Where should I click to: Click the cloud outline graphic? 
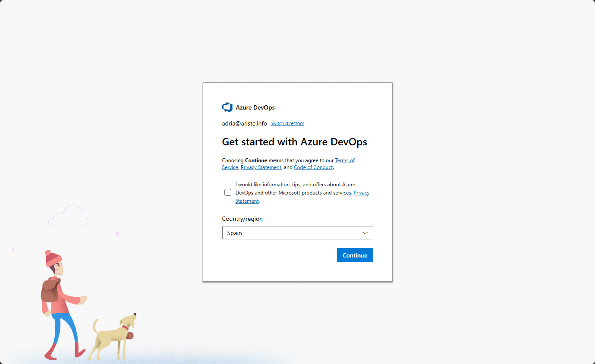(x=68, y=215)
